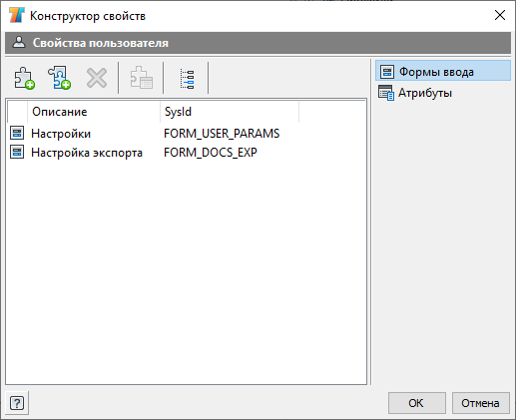This screenshot has width=516, height=420.
Task: Click the Атрибуты table icon
Action: point(386,93)
